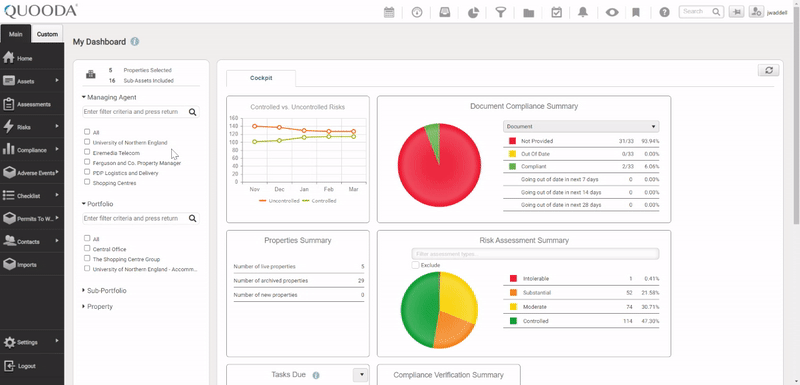800x385 pixels.
Task: Click the pin icon button
Action: [736, 12]
